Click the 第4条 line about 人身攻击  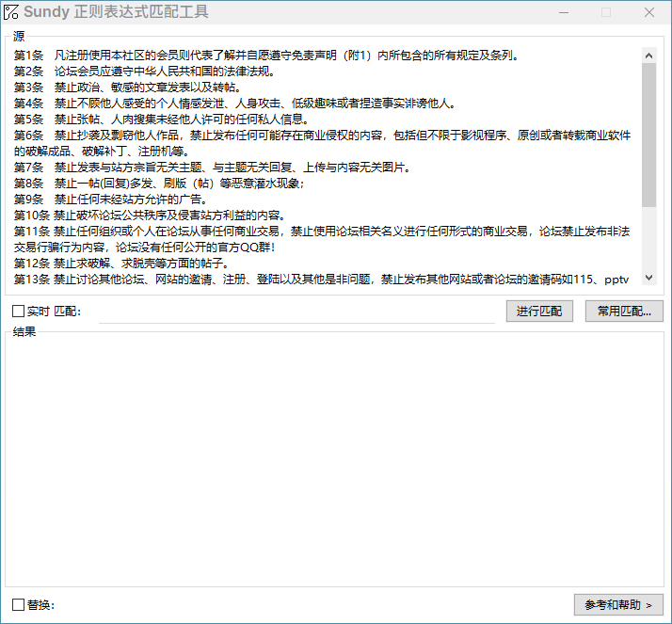click(235, 104)
